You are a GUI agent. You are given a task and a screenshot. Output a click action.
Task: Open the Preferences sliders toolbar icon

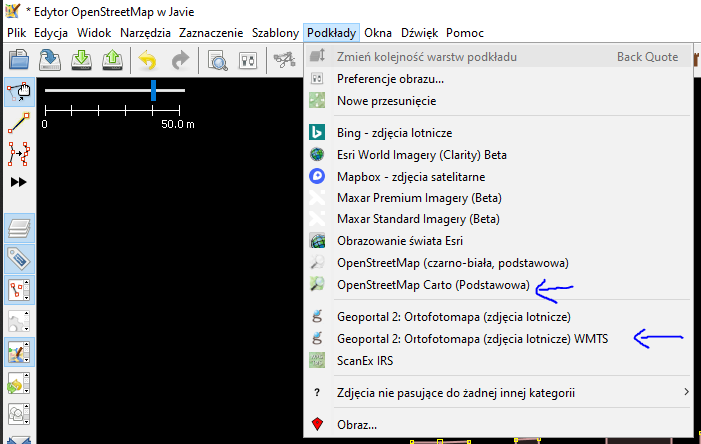[x=248, y=60]
